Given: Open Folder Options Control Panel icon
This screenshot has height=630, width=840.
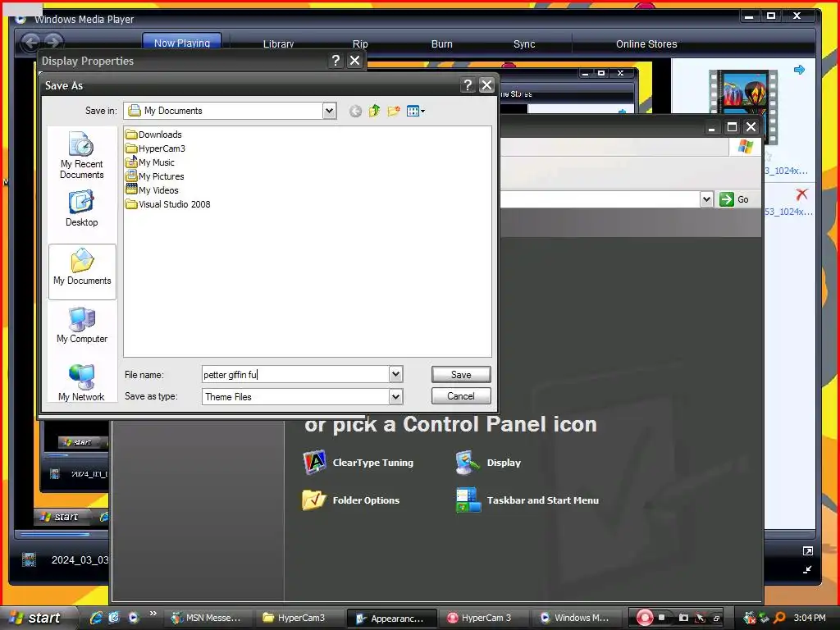Looking at the screenshot, I should [351, 500].
